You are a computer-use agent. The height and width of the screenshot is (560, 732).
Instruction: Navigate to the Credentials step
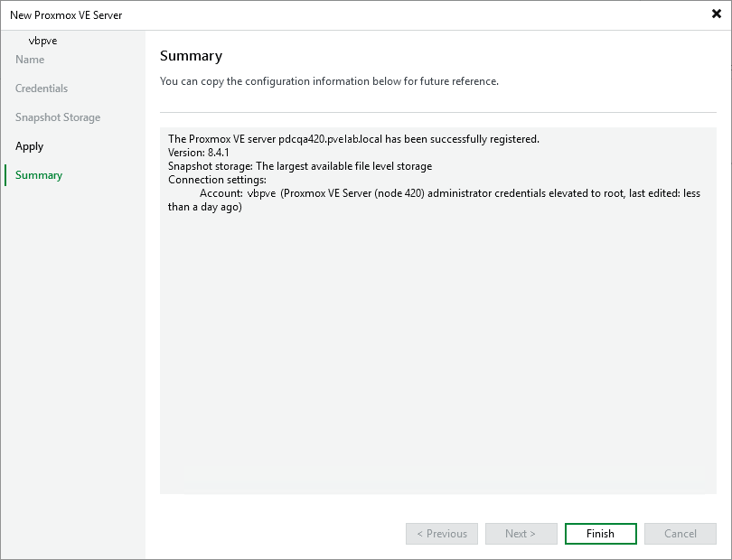(x=41, y=88)
